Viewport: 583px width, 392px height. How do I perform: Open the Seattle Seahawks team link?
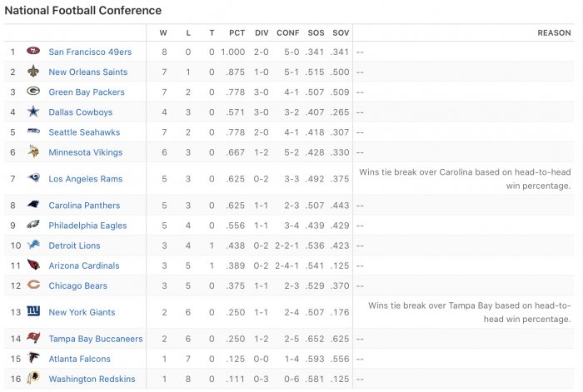(x=84, y=132)
